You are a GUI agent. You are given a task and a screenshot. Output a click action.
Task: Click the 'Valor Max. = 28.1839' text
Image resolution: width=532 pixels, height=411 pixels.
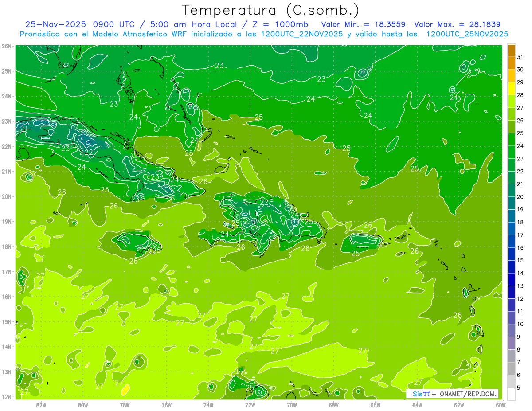click(x=457, y=24)
